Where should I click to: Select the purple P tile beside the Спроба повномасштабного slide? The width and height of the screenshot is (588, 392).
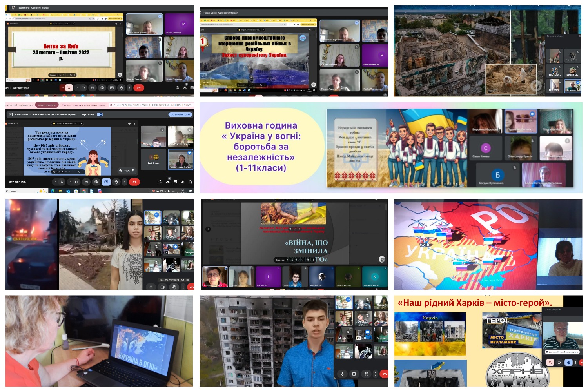(375, 55)
